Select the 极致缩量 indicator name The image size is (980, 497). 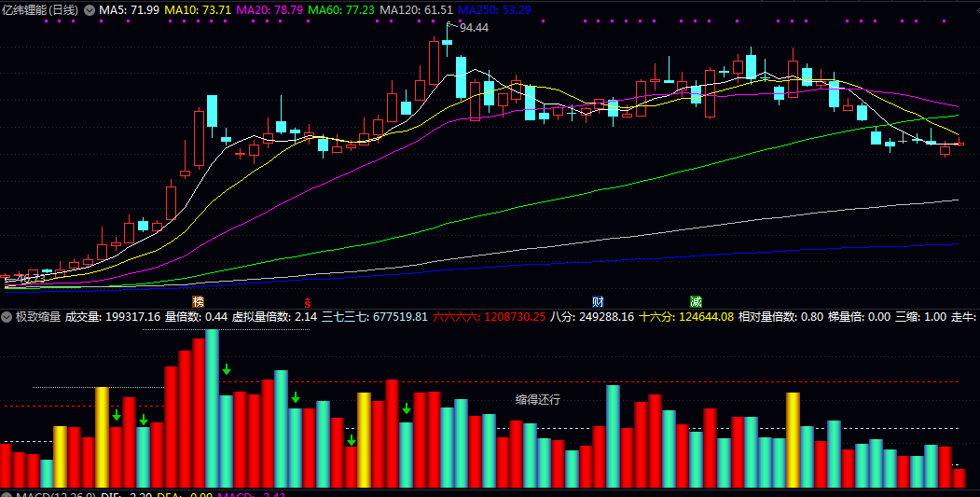click(38, 317)
